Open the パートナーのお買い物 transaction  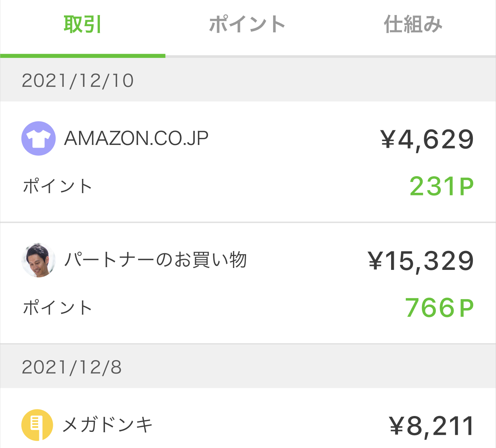pyautogui.click(x=155, y=260)
